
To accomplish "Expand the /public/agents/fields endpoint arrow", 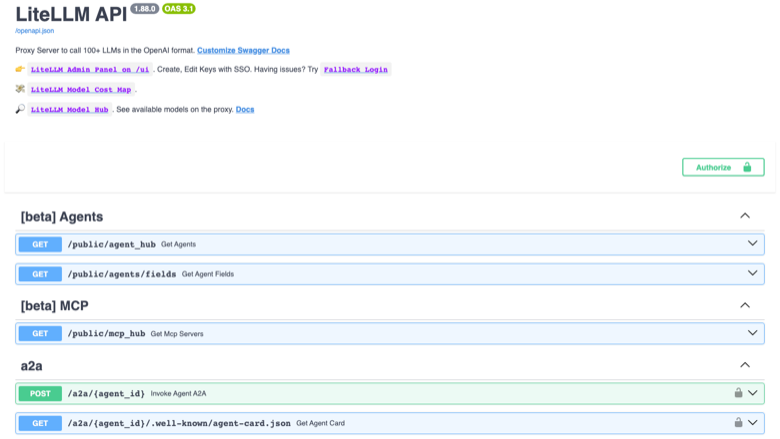I will coord(753,273).
